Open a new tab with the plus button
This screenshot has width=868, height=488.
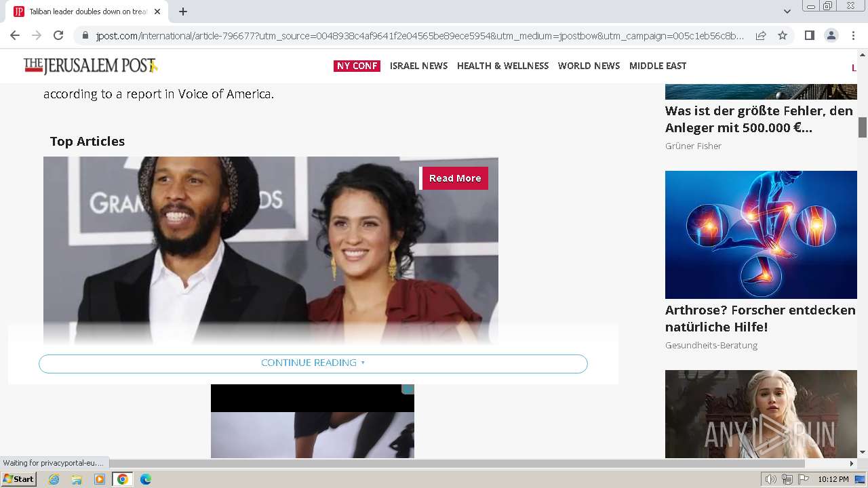click(183, 12)
